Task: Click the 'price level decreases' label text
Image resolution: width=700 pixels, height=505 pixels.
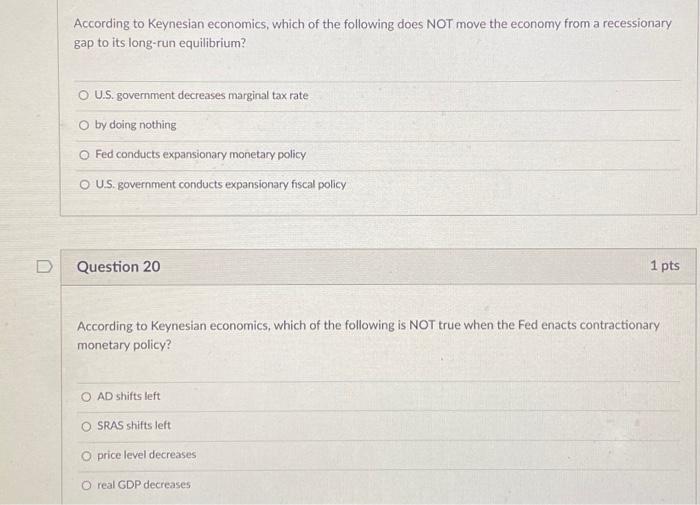Action: coord(146,455)
